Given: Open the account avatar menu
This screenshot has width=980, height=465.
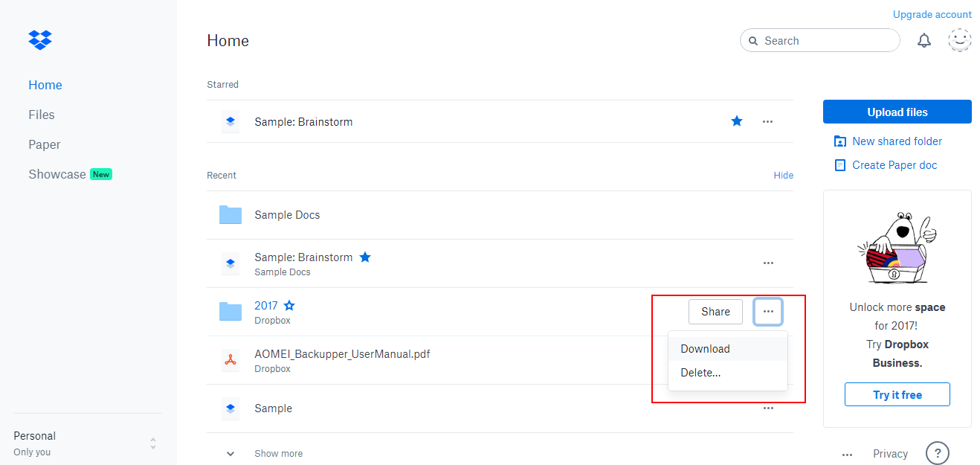Looking at the screenshot, I should click(960, 40).
